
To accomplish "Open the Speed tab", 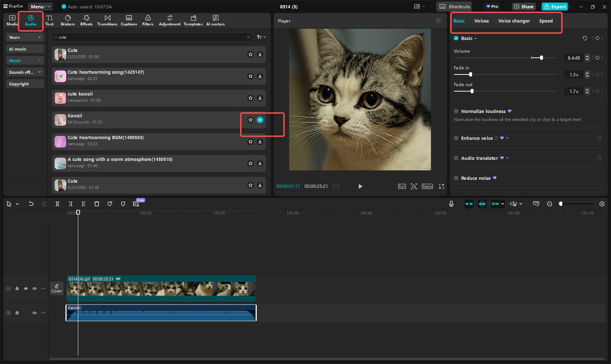I will (x=546, y=21).
